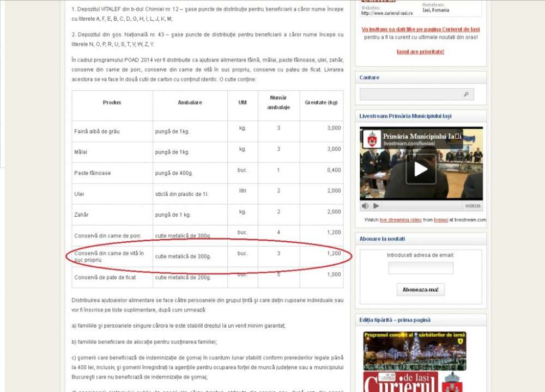Open the printed edition front page thumbnail

[x=414, y=351]
